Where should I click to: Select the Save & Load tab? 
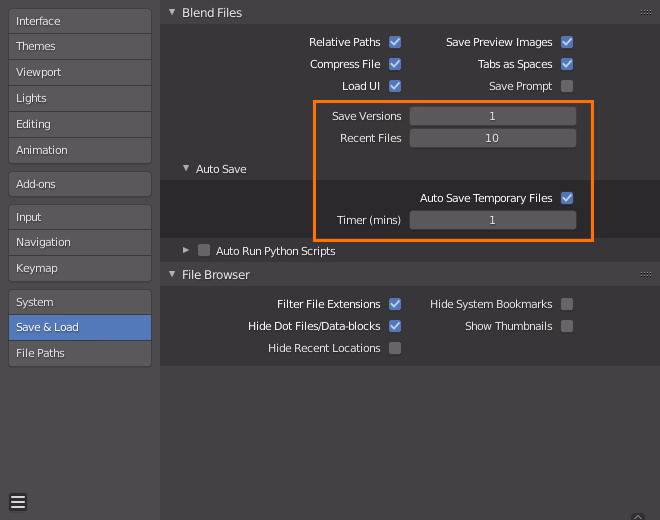pyautogui.click(x=80, y=327)
